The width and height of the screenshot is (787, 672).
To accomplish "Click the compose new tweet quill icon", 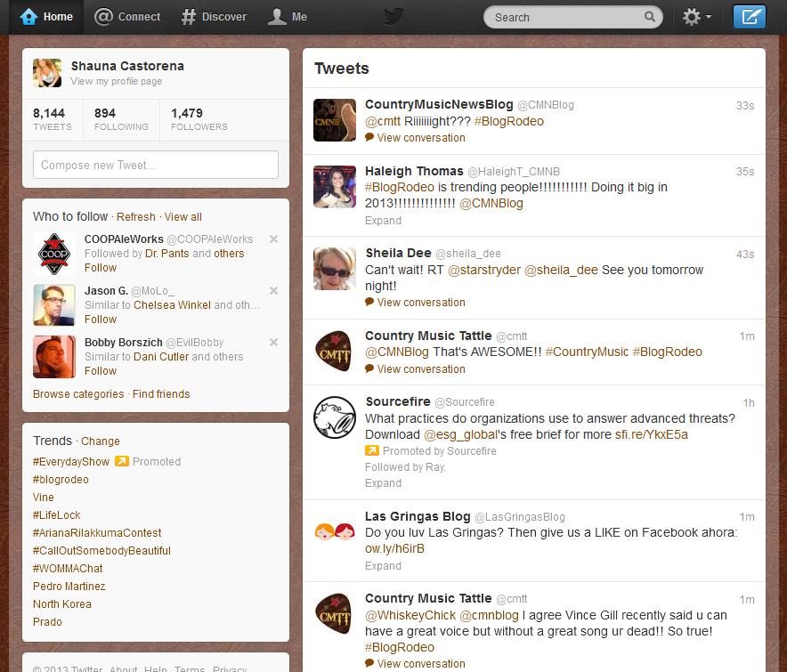I will pos(749,17).
